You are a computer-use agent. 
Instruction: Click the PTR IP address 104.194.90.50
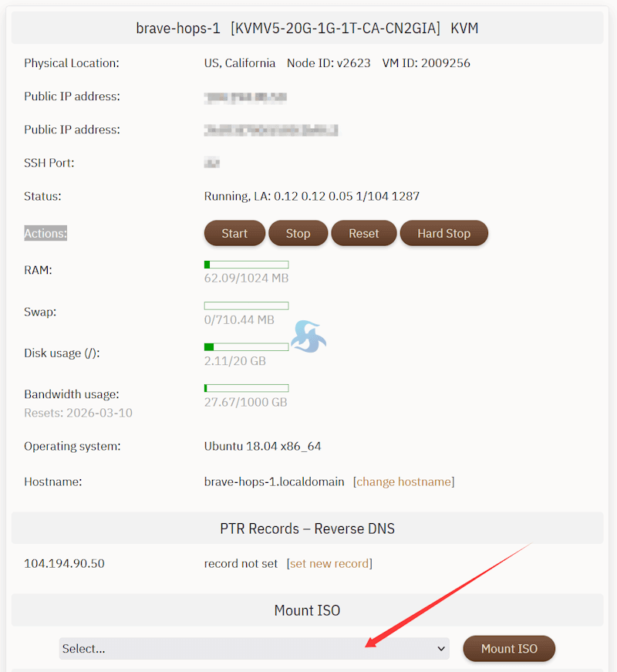pyautogui.click(x=64, y=563)
